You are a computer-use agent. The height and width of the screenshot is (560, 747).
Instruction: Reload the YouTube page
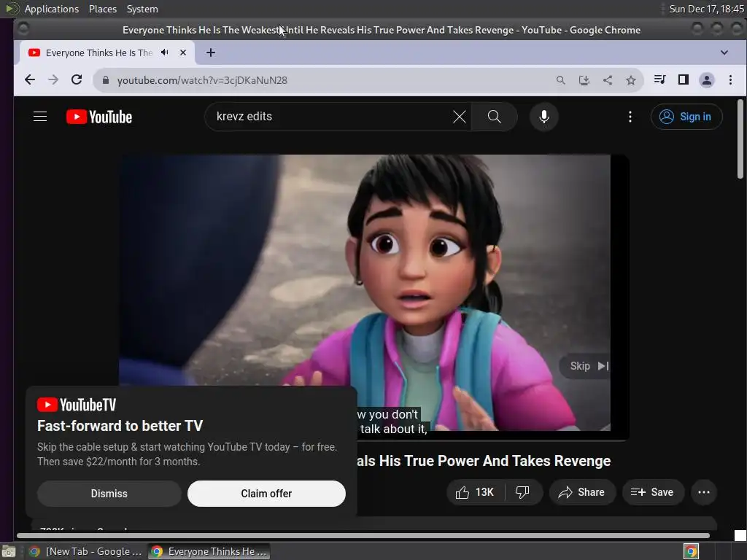tap(77, 80)
